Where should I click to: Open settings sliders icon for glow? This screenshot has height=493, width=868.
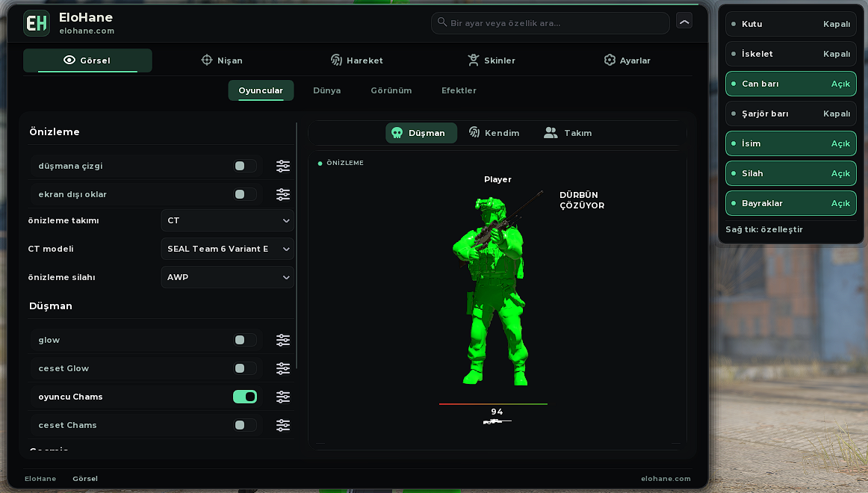pyautogui.click(x=283, y=340)
